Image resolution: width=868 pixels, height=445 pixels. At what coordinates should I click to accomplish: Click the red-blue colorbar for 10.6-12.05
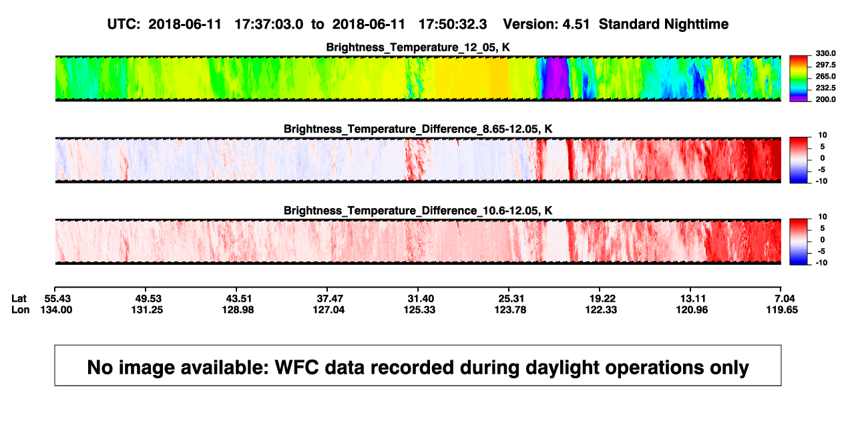(x=798, y=242)
